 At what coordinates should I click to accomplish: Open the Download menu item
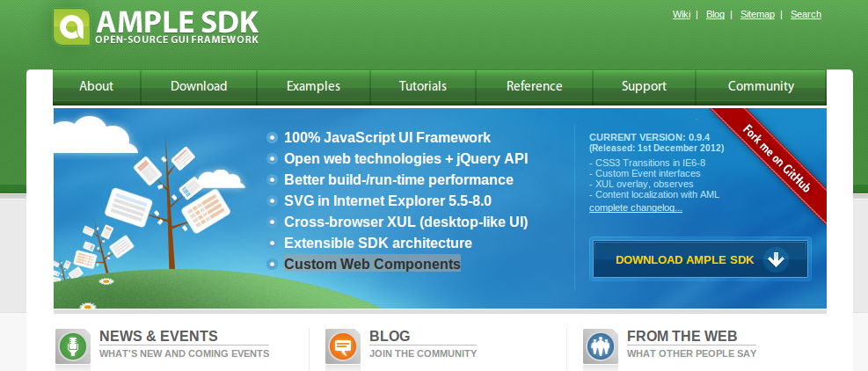tap(199, 86)
